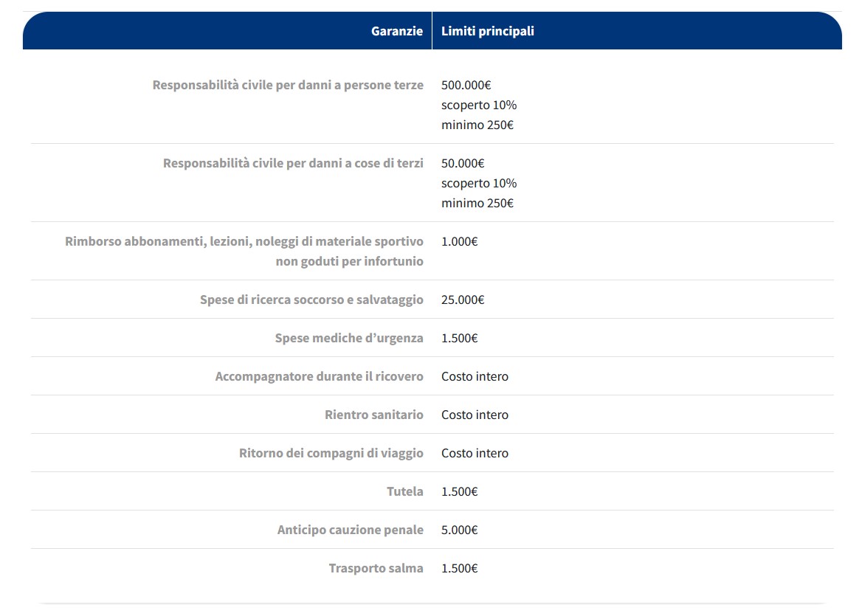
Task: Select 'Responsabilità civile per danni a persone terze'
Action: tap(288, 85)
